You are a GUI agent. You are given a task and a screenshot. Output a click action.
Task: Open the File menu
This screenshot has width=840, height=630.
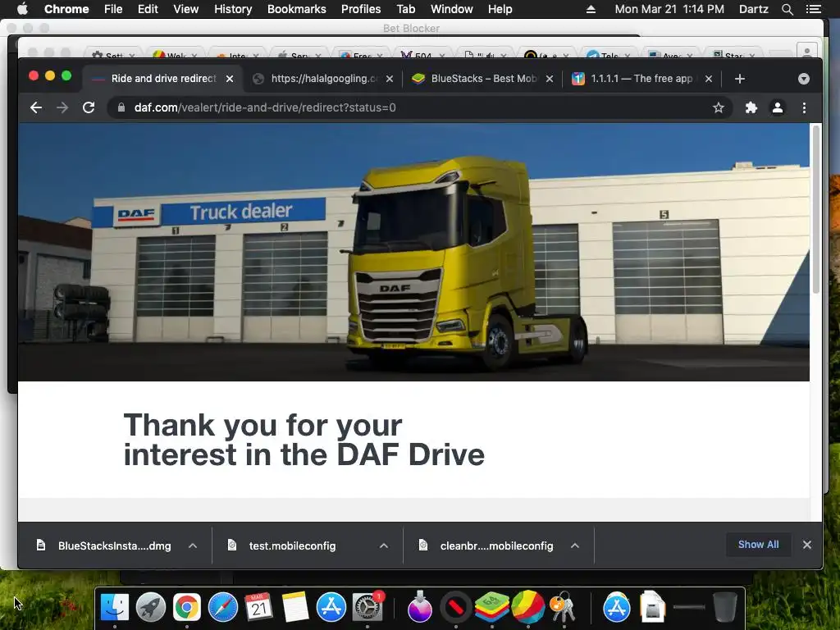coord(113,9)
